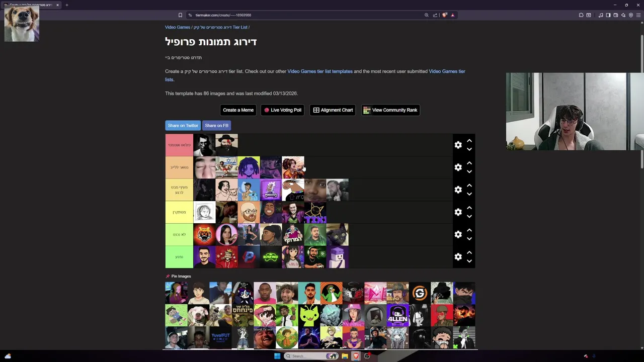Image resolution: width=644 pixels, height=362 pixels.
Task: Start a Live Voting Poll
Action: click(x=282, y=110)
